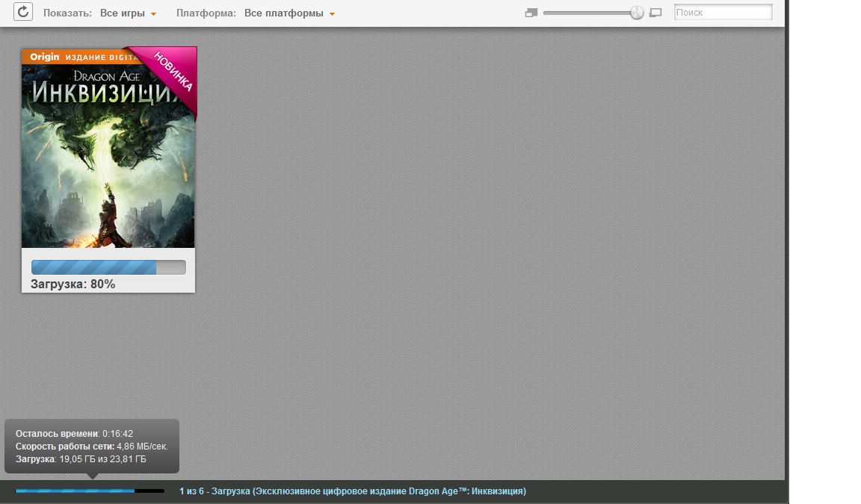
Task: Focus the 'Поиск' search field
Action: click(x=723, y=12)
